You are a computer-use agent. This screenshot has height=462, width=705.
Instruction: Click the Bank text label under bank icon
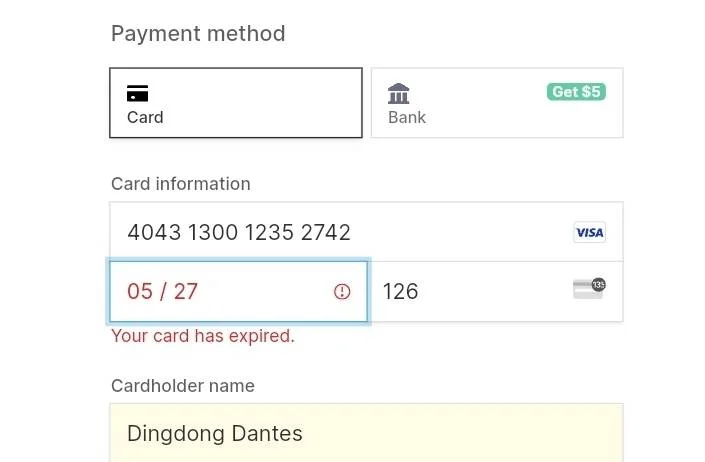click(x=407, y=117)
